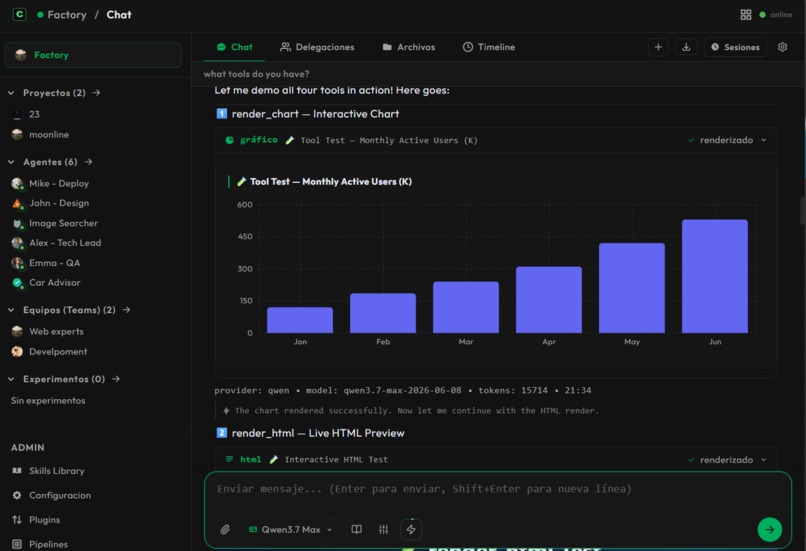The image size is (806, 551).
Task: Select the Image Searcher agent avatar
Action: 17,224
